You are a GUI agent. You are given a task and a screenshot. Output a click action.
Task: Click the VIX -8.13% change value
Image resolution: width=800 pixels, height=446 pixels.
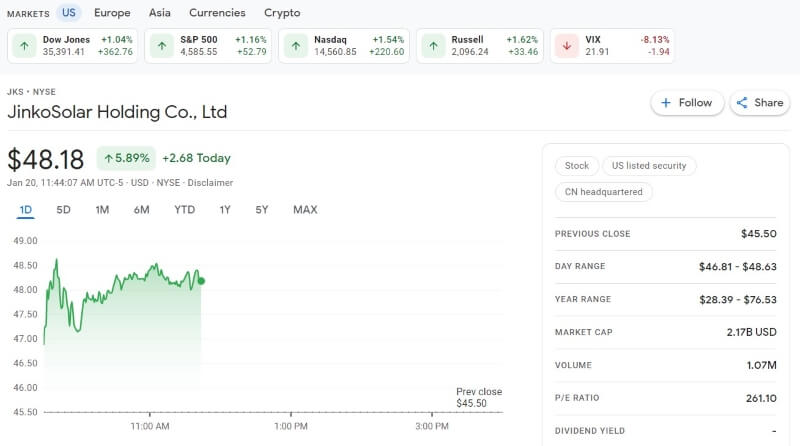(x=655, y=40)
